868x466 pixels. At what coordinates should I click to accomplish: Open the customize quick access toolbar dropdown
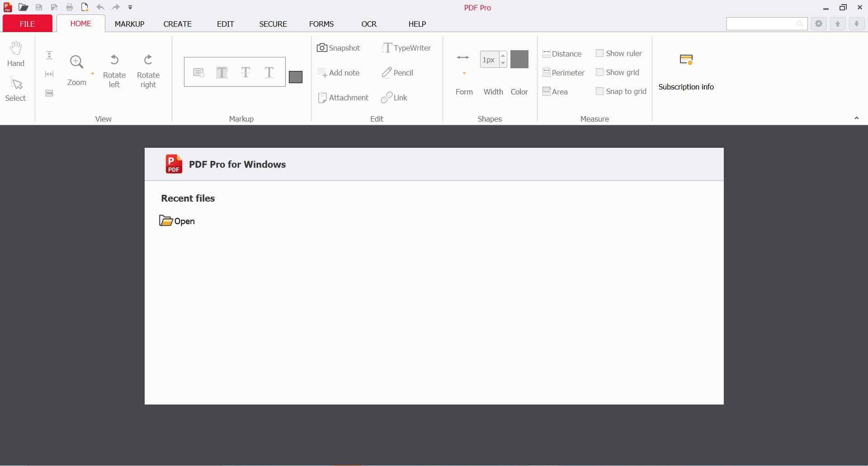click(x=130, y=7)
